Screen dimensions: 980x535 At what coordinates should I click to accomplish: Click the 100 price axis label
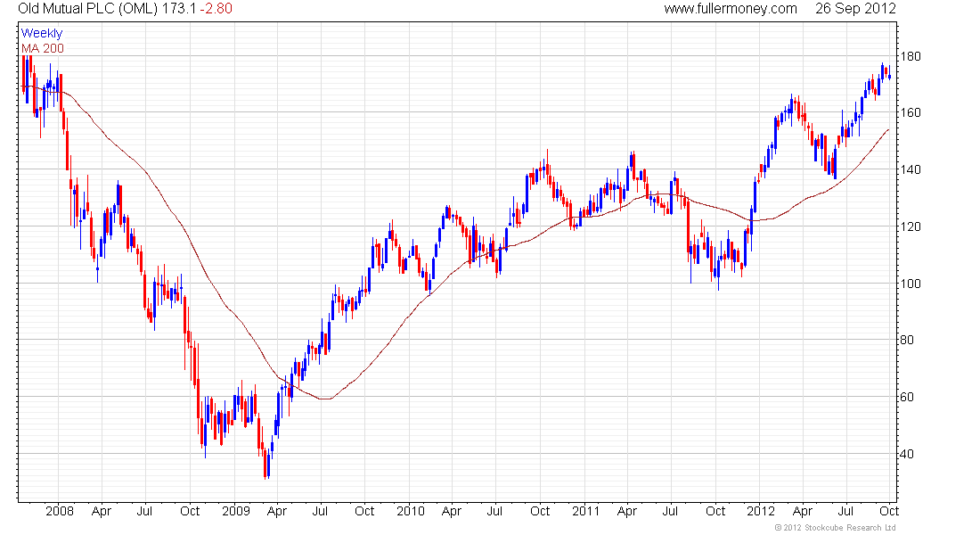[910, 284]
